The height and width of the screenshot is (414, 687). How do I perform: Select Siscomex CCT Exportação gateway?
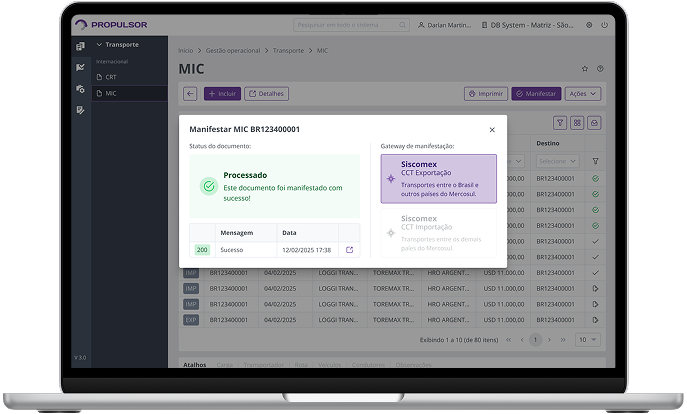coord(438,178)
